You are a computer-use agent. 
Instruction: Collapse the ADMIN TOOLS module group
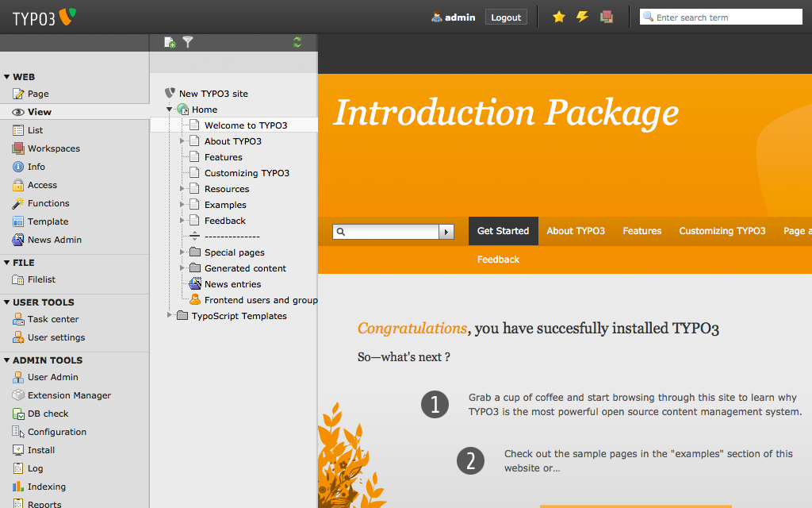(x=7, y=360)
